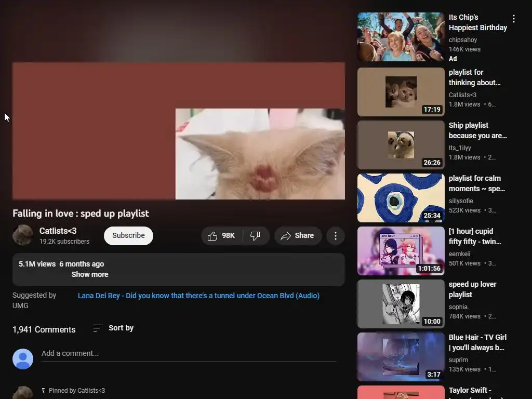Image resolution: width=532 pixels, height=399 pixels.
Task: Open speed up lover playlist thumbnail
Action: point(401,303)
